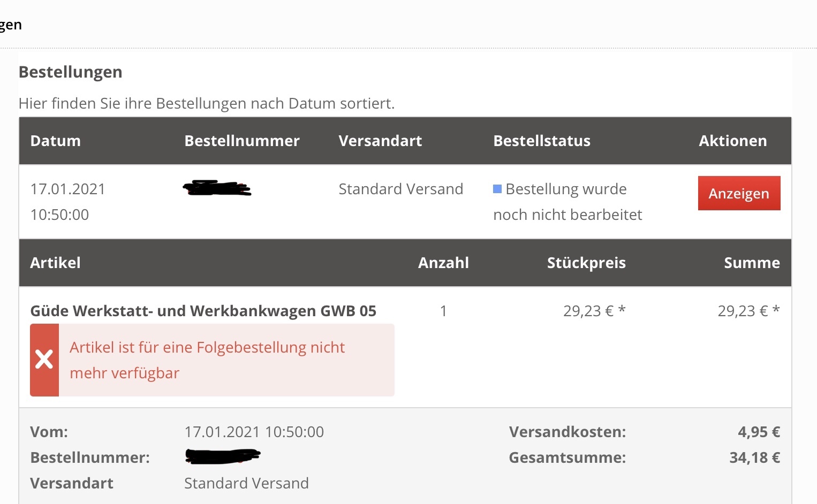Click the redacted order number in summary footer

(223, 456)
